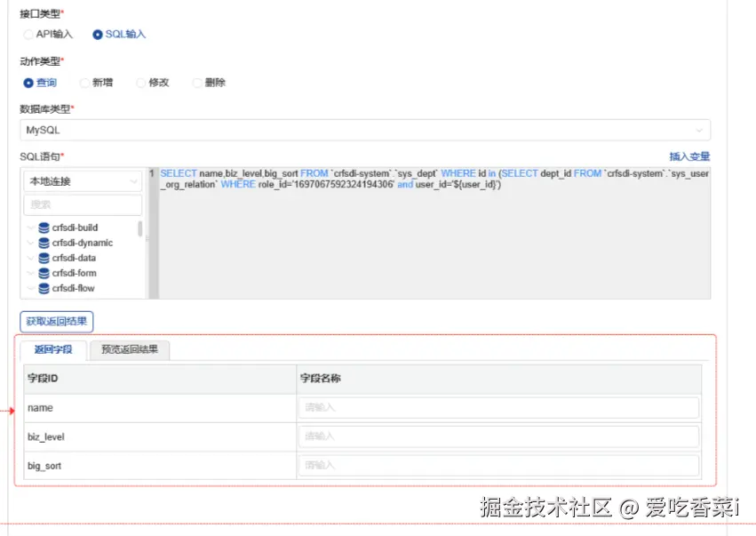Choose 查询 action type

pyautogui.click(x=28, y=83)
